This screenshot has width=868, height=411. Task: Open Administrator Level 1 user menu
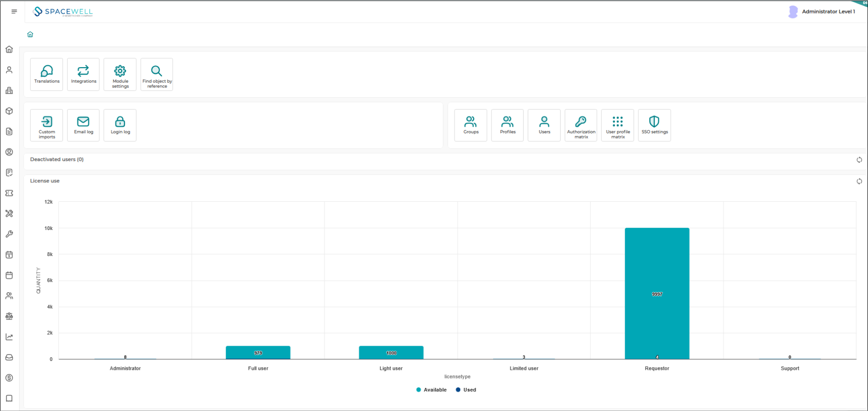822,12
